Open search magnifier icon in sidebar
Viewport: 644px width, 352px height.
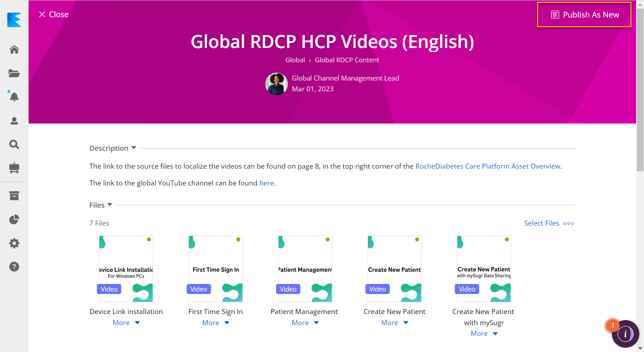[x=14, y=144]
